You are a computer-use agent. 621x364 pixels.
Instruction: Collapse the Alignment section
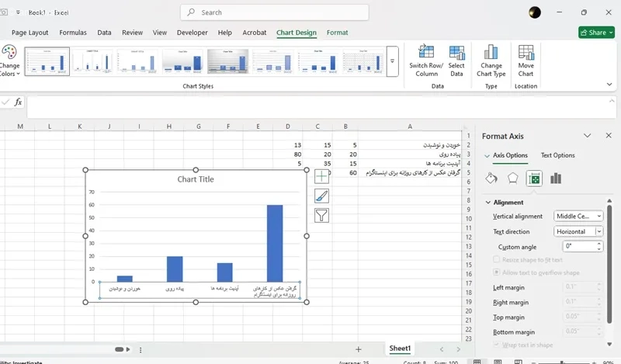click(x=487, y=202)
